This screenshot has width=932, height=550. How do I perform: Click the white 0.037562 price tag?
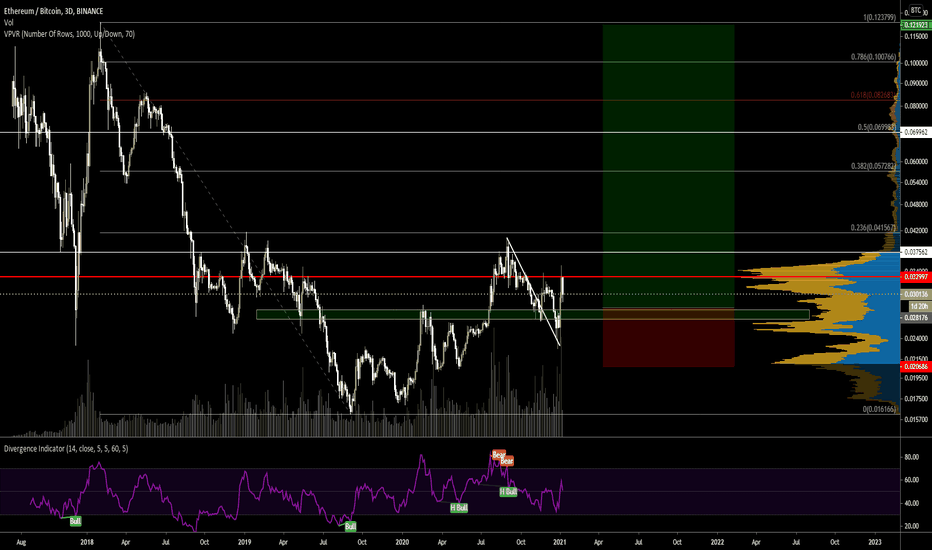916,252
